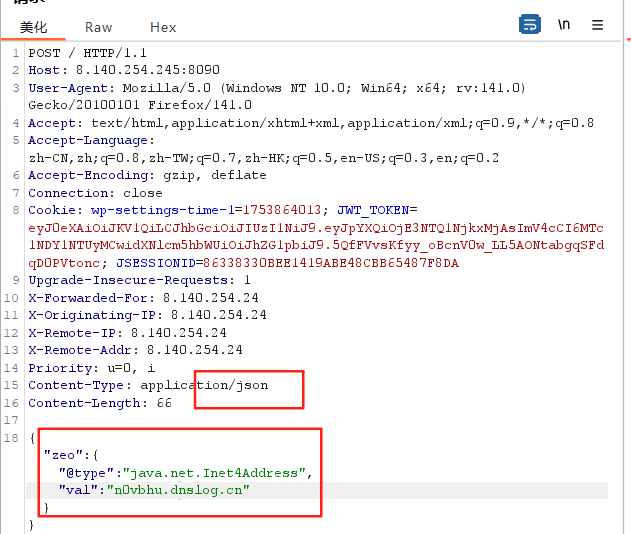Click the Upgrade-Insecure-Requests header
Viewport: 631px width, 534px height.
[x=139, y=280]
